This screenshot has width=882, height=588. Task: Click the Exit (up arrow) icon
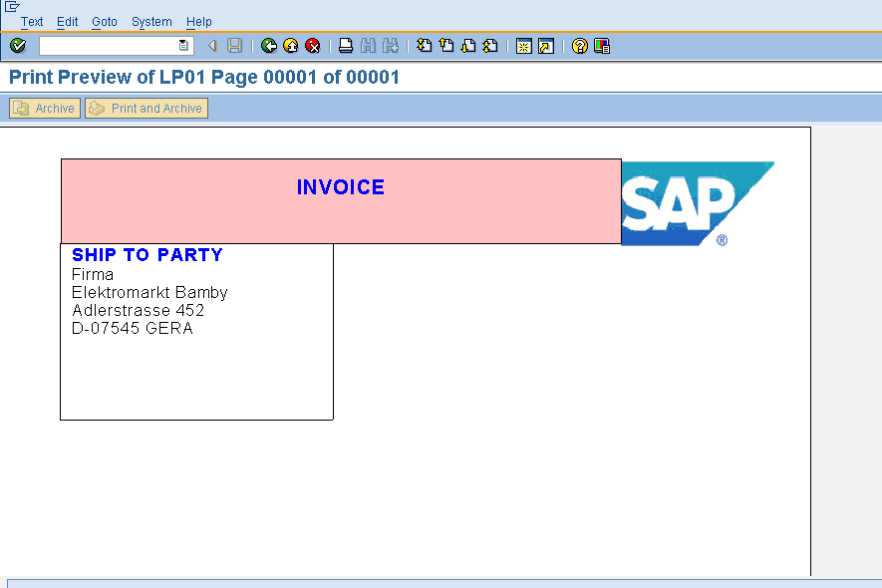(289, 45)
